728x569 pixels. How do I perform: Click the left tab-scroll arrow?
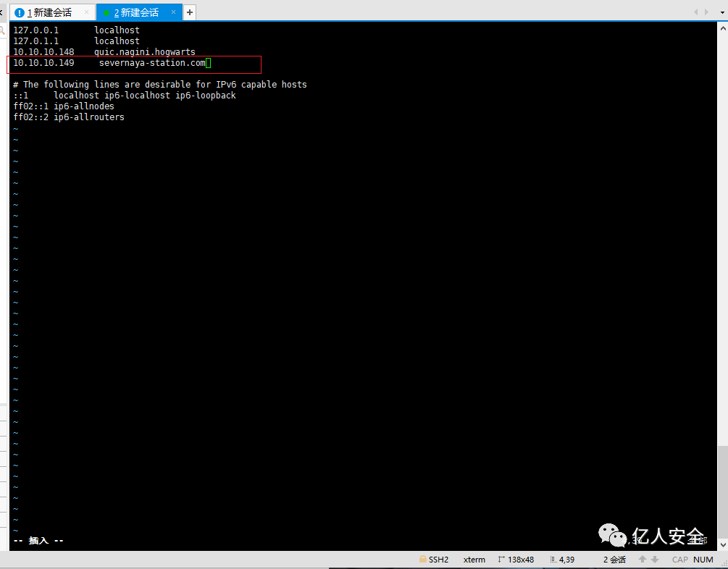point(695,12)
